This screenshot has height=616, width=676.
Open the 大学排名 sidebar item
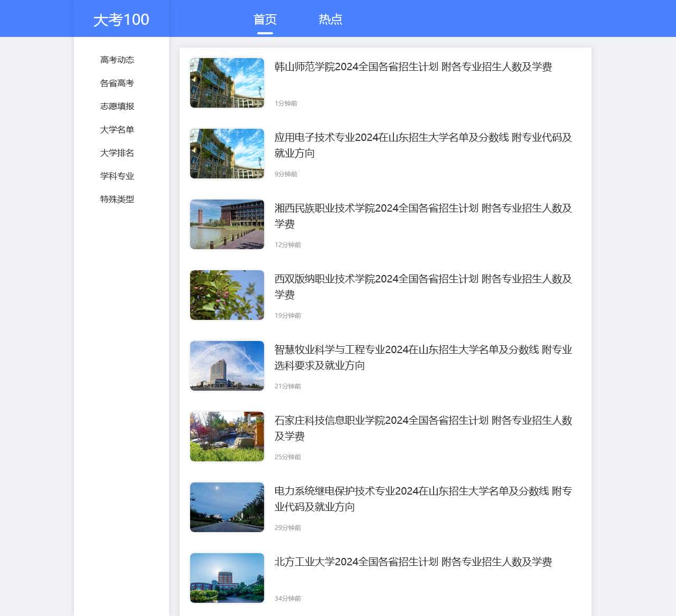tap(117, 153)
